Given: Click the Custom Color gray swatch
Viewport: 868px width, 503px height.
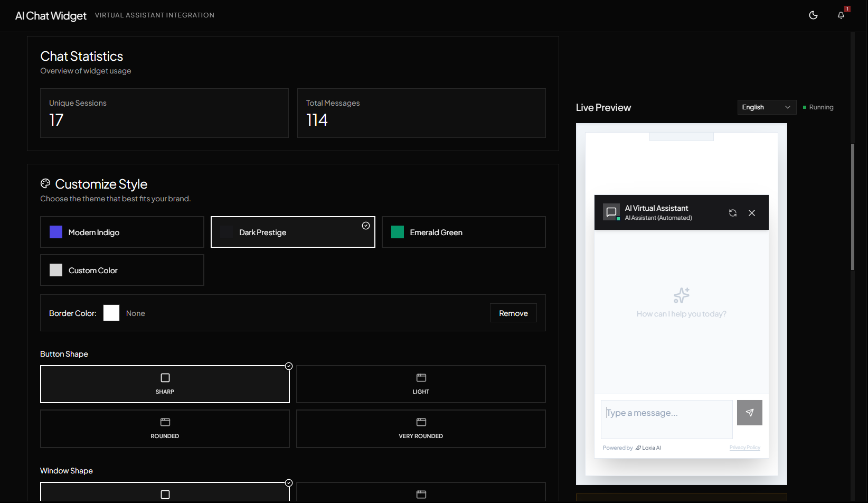Looking at the screenshot, I should coord(56,270).
